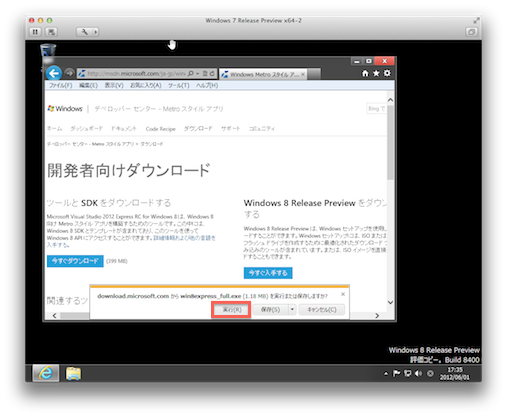Open the IE home page icon
507x417 pixels.
click(x=365, y=73)
